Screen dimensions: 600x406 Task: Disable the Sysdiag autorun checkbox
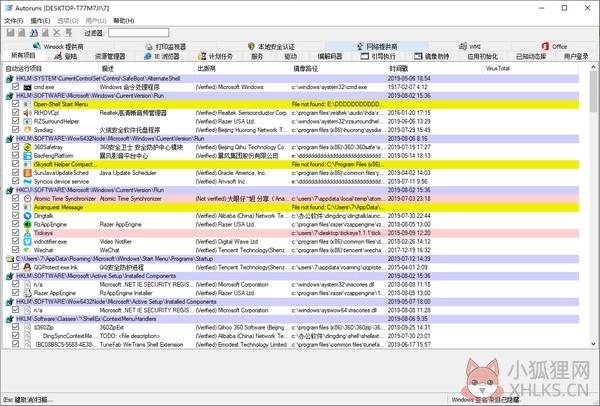(x=15, y=129)
